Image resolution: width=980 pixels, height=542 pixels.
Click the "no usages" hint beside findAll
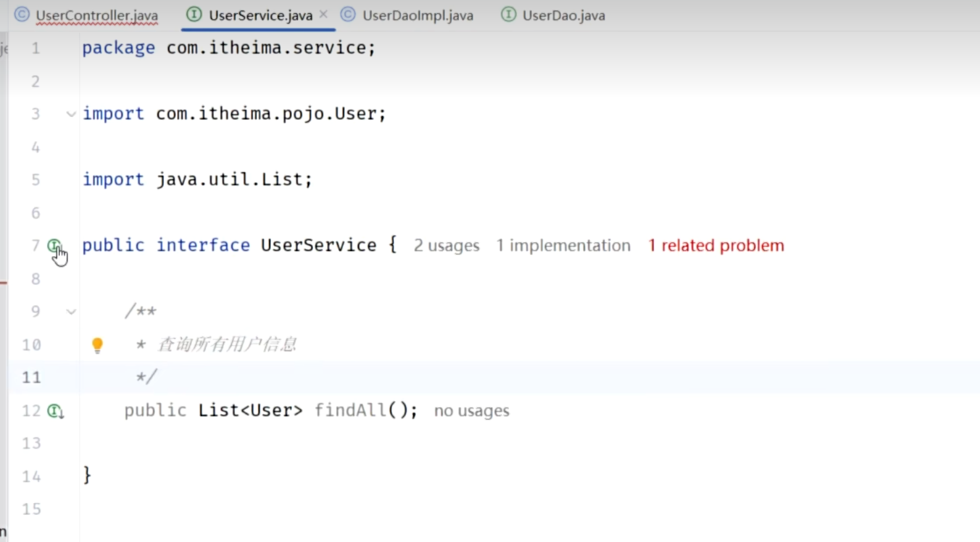(x=471, y=411)
